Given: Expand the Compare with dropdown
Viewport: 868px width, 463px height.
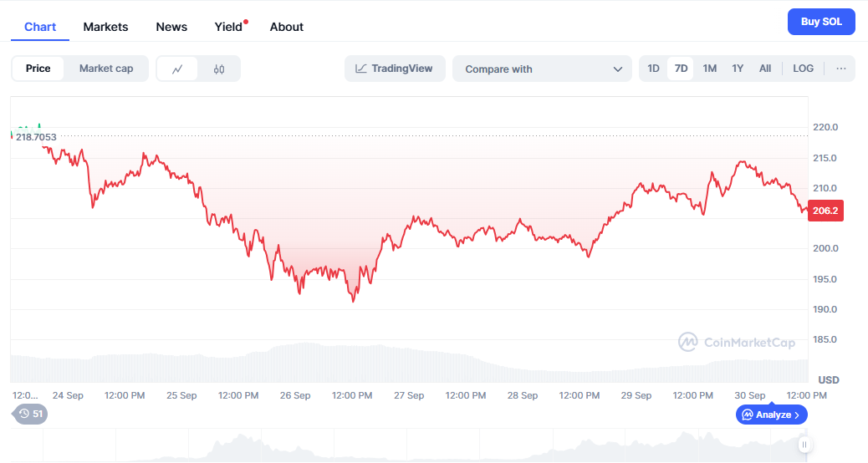Looking at the screenshot, I should (x=542, y=69).
